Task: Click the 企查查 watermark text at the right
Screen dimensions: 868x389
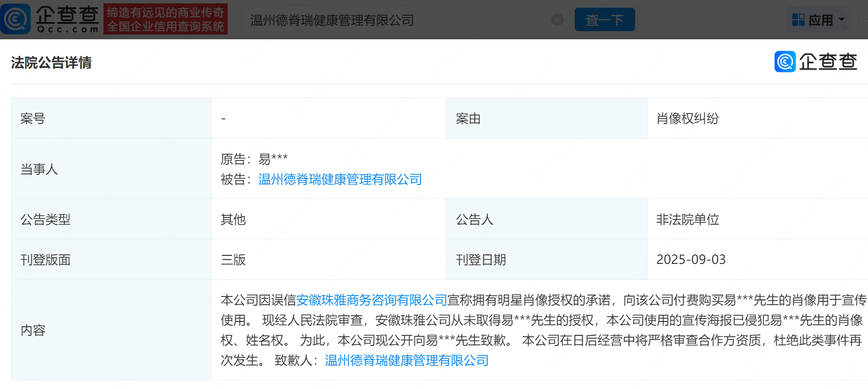Action: (828, 62)
